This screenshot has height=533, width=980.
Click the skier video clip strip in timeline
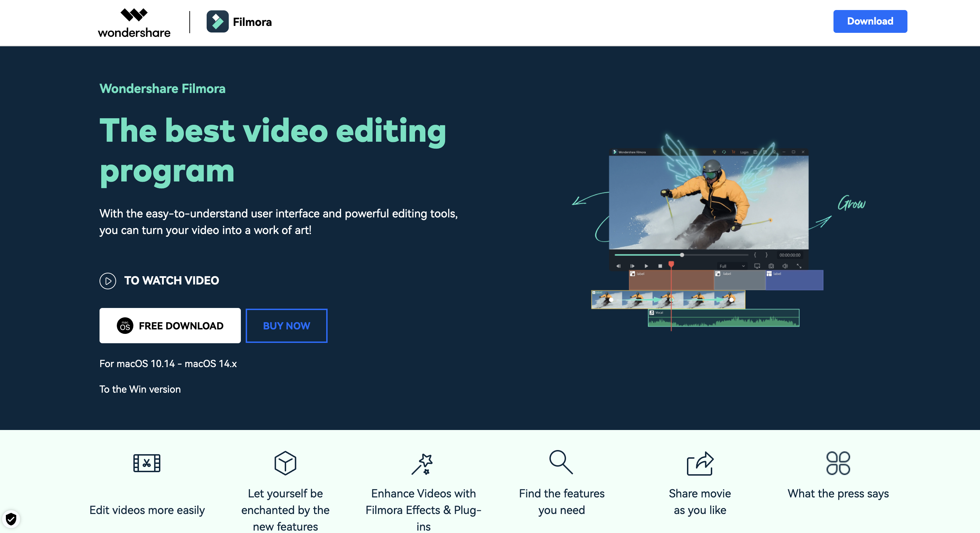click(x=668, y=300)
